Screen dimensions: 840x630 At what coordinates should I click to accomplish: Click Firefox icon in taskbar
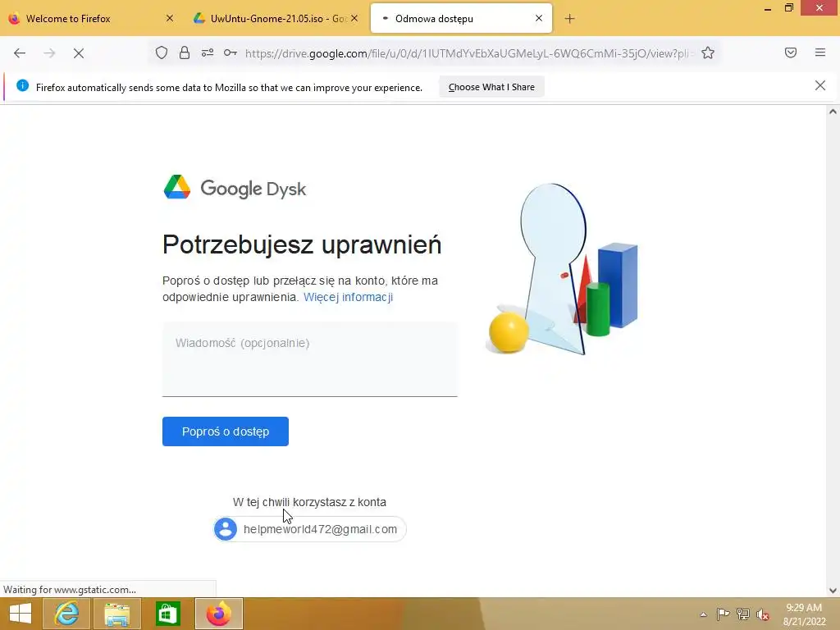tap(218, 614)
